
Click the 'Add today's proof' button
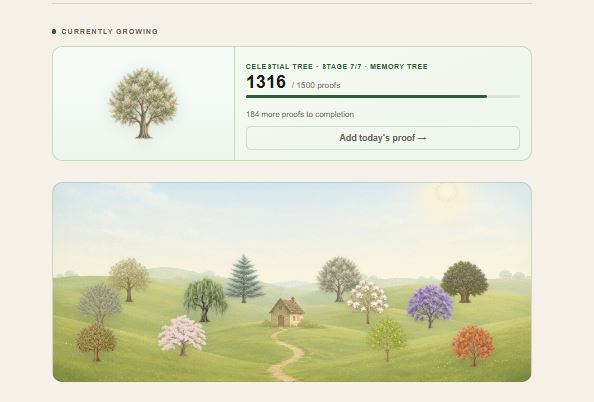point(383,138)
